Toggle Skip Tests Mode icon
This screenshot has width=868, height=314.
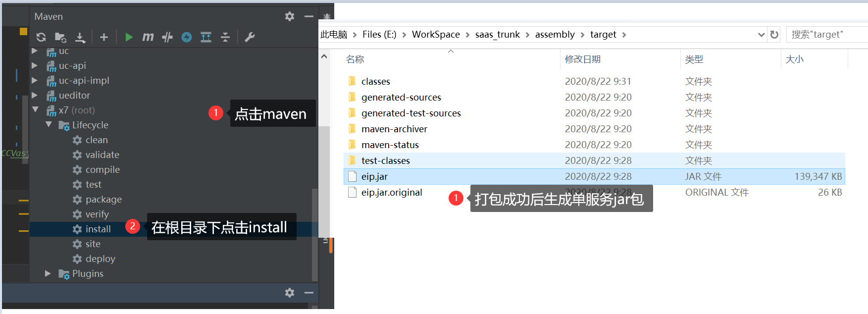click(x=167, y=37)
